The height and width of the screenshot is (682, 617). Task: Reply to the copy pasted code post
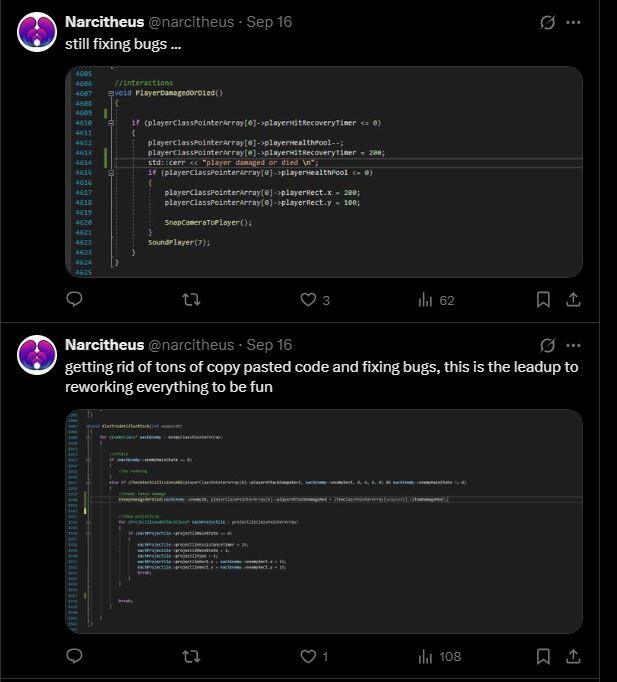[74, 656]
